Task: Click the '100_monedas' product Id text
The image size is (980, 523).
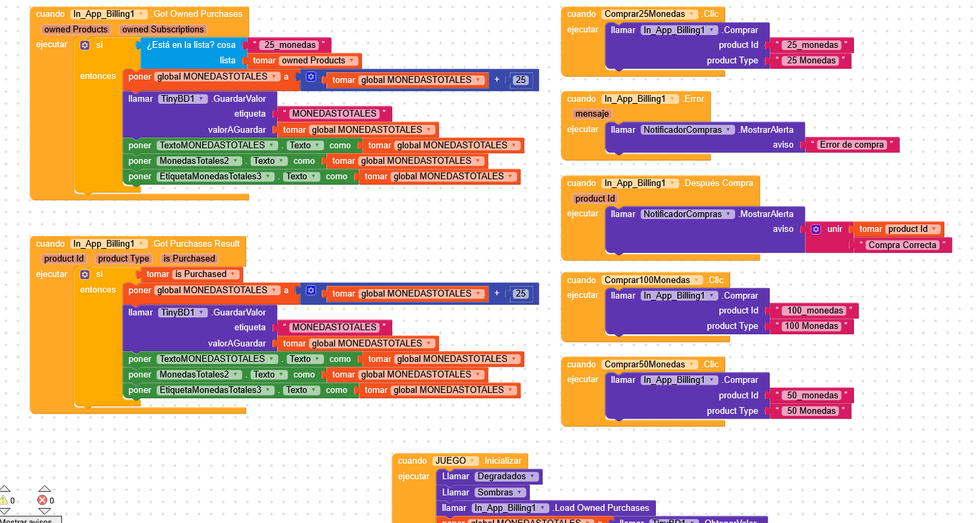Action: pyautogui.click(x=815, y=311)
